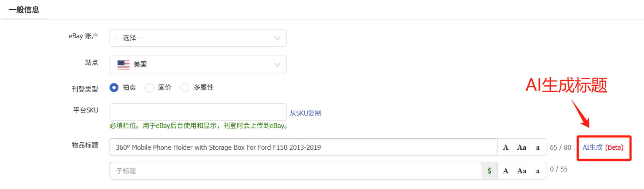This screenshot has height=189, width=644.
Task: Click green dollar sign icon in subtitle row
Action: tap(489, 171)
